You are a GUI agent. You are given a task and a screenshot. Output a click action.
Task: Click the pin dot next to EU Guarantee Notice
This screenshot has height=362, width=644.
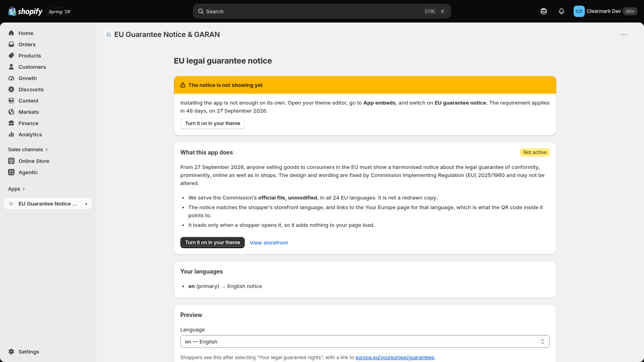86,204
